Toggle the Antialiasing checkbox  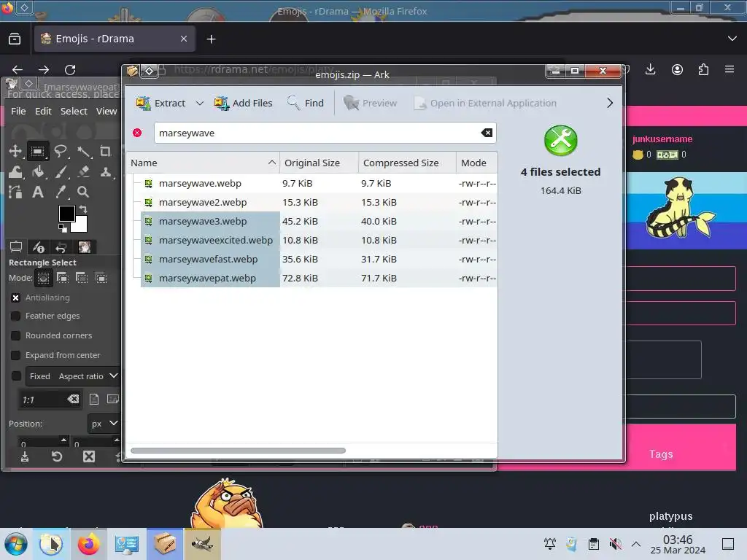(16, 297)
